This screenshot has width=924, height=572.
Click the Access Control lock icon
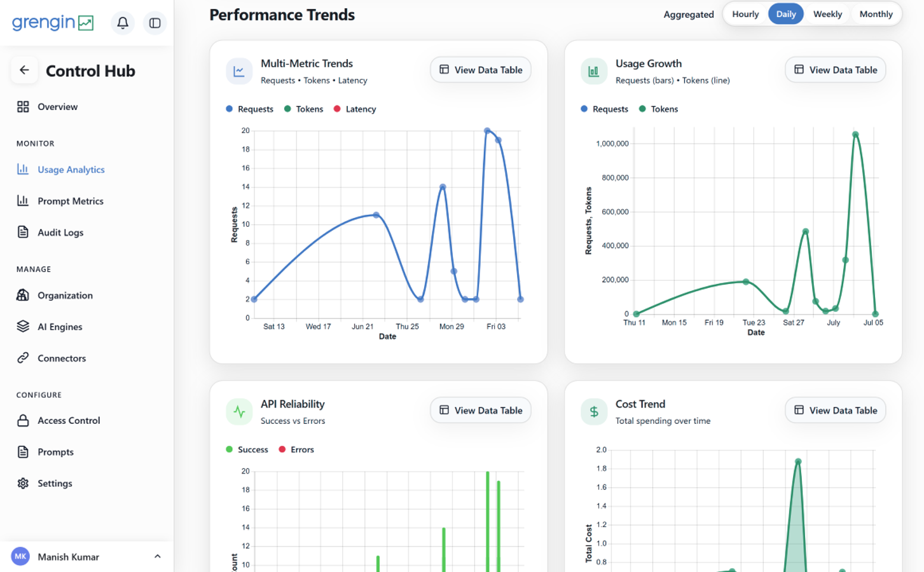tap(23, 420)
